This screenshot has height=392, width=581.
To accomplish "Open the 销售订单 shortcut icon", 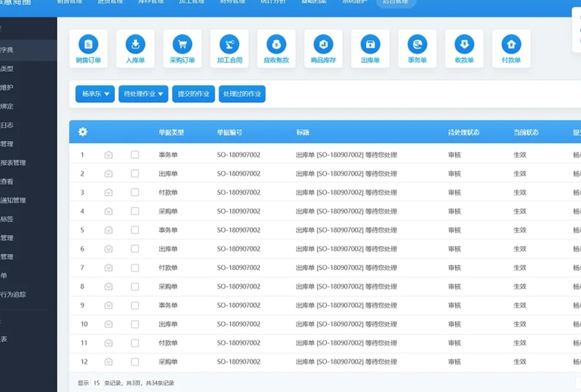I will pos(88,44).
